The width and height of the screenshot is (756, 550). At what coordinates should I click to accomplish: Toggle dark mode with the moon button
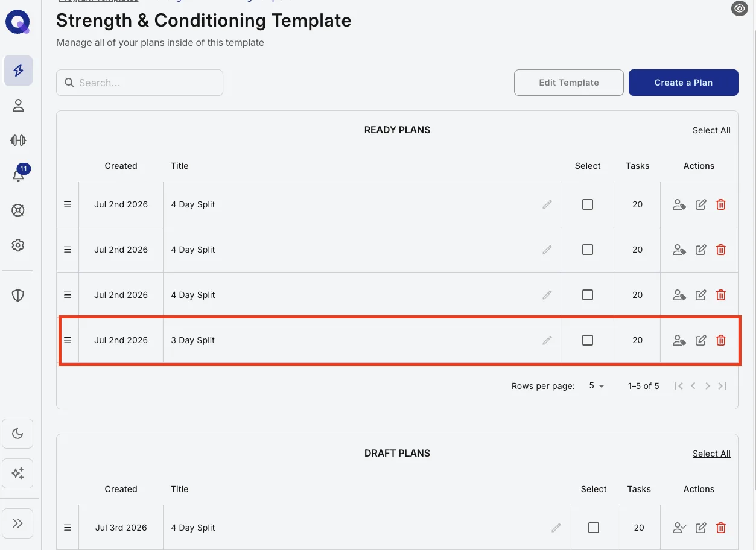(17, 434)
